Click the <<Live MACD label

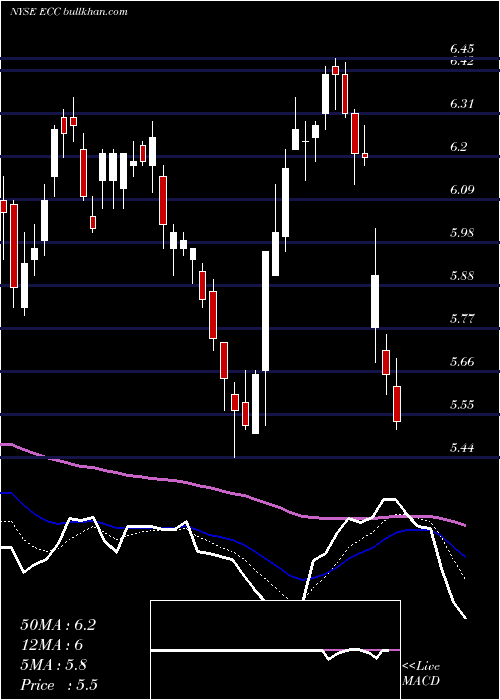(421, 674)
